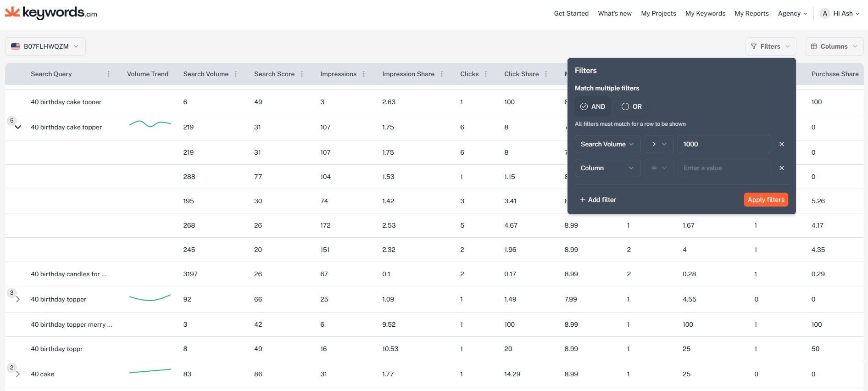Screen dimensions: 868x391
Task: Open Impression Share column options menu
Action: [442, 74]
